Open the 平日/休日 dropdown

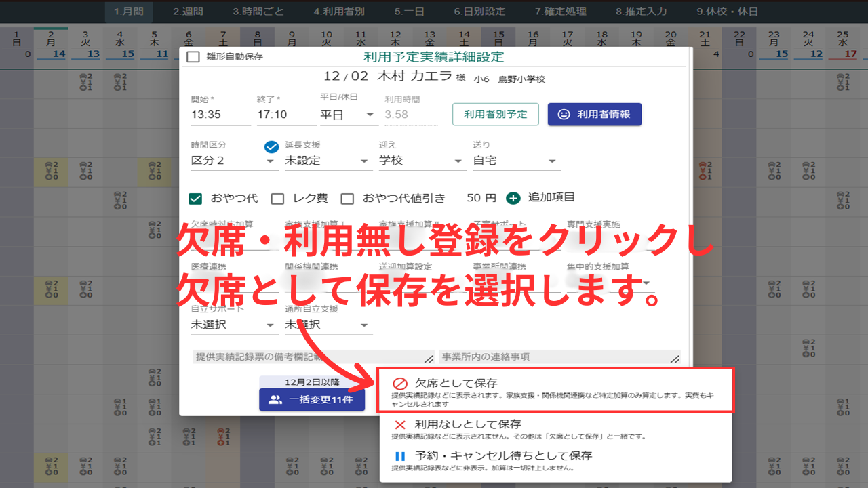pos(349,115)
